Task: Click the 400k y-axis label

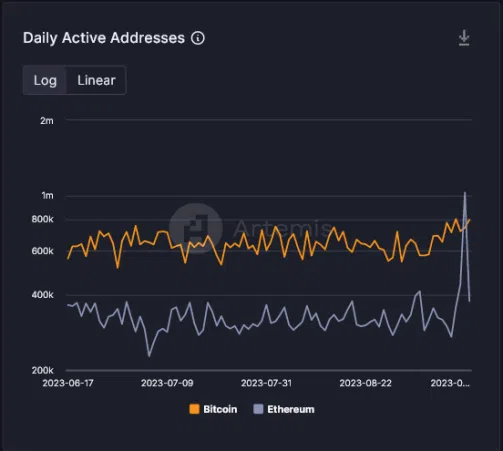Action: click(x=42, y=295)
